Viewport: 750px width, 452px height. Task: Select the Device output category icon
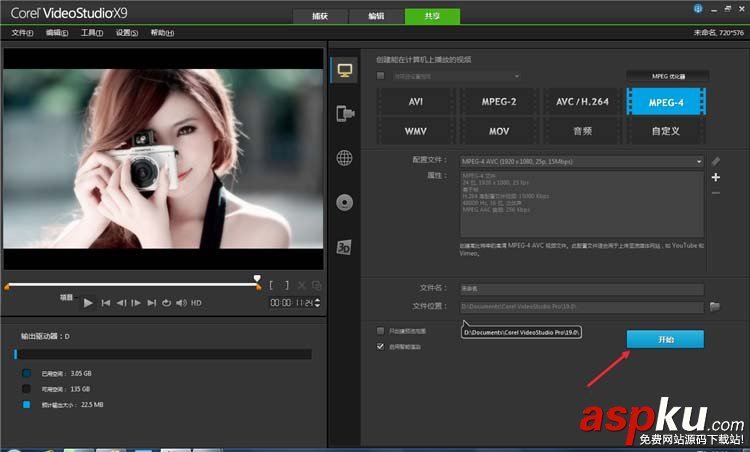345,114
